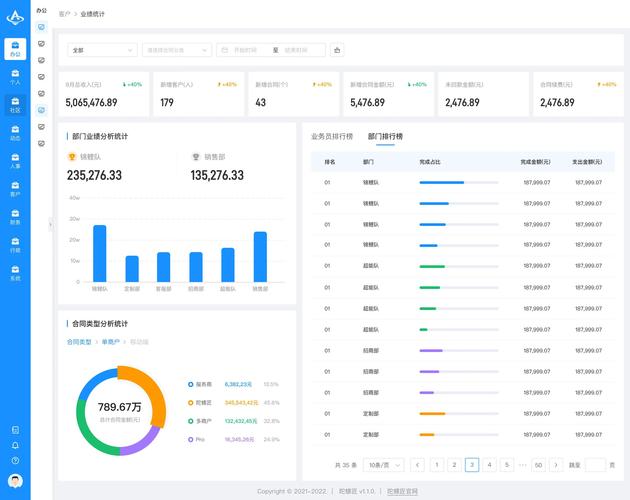Select the 社区 icon in the sidebar
Viewport: 630px width, 500px height.
(x=15, y=105)
